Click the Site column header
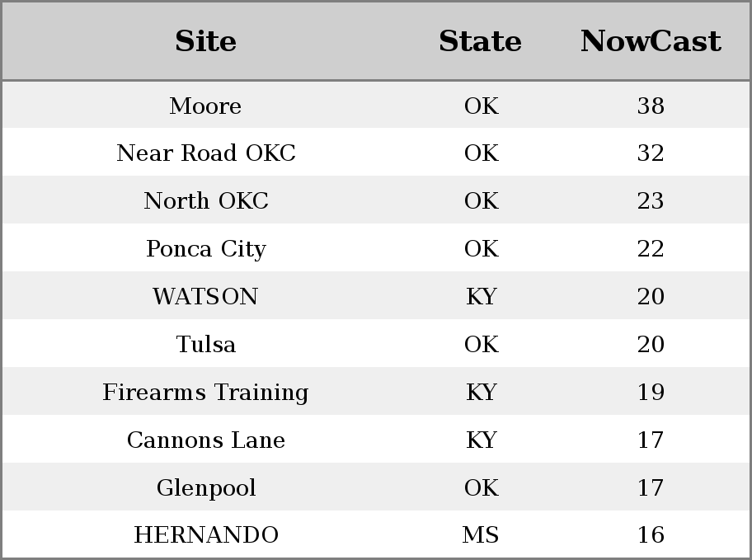This screenshot has height=560, width=752. coord(206,40)
